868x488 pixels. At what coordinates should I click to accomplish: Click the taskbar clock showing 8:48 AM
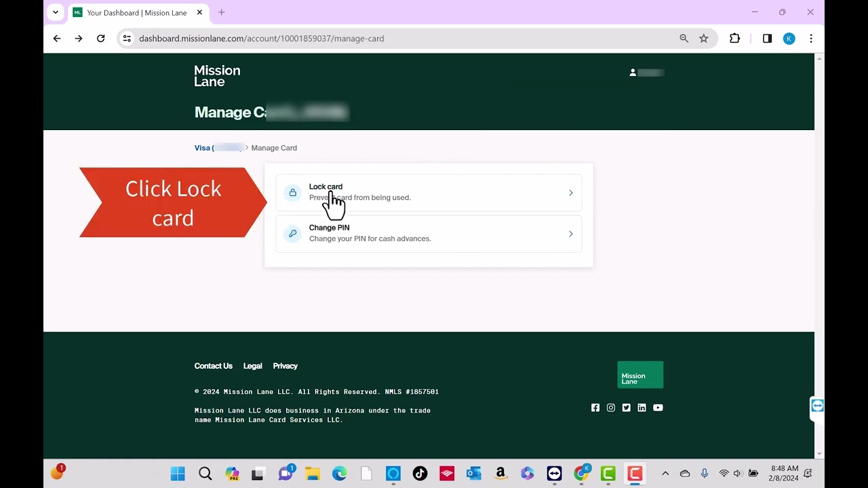784,474
